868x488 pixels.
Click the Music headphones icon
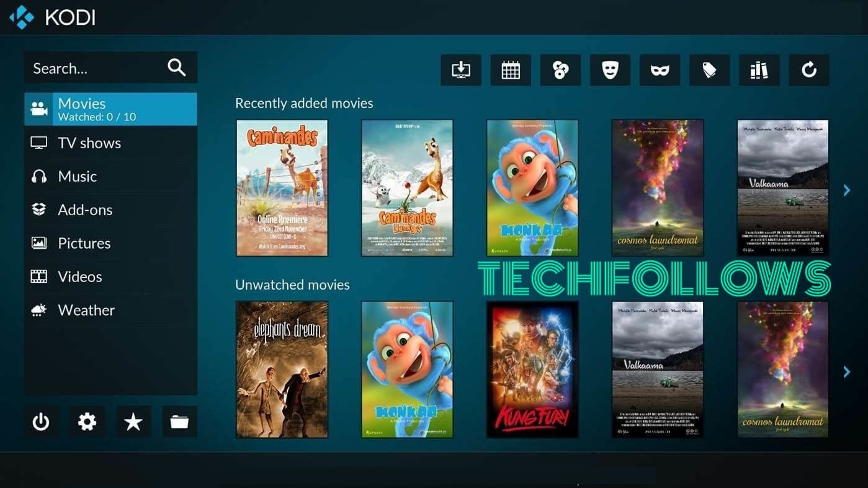[39, 176]
